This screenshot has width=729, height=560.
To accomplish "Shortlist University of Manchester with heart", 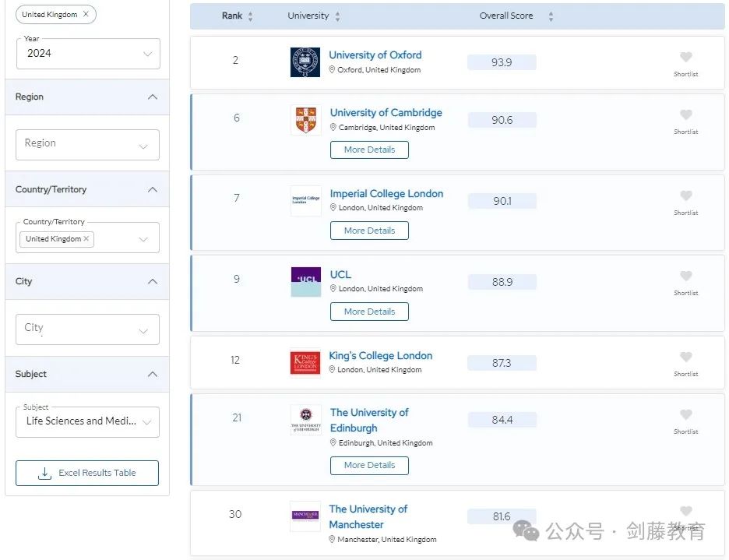I will 685,511.
